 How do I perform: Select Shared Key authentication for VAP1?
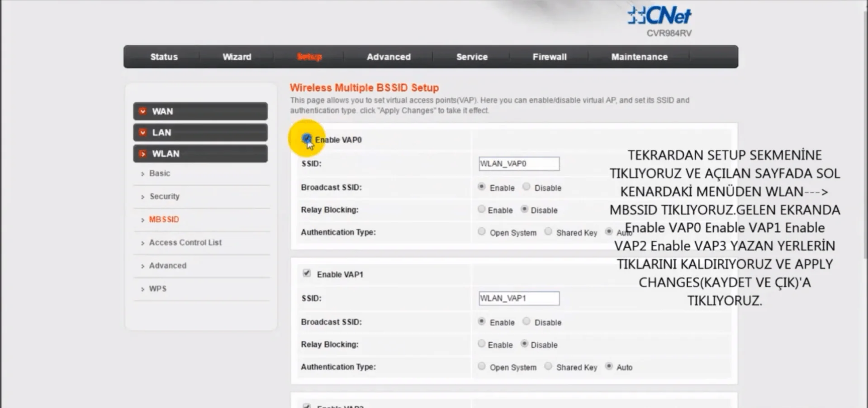(548, 367)
